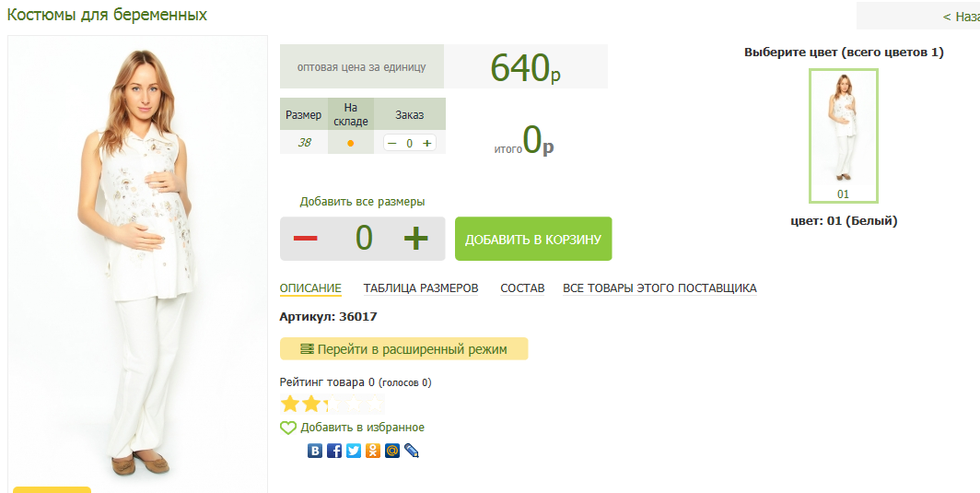Open the 'Таблица размеров' tab

[421, 288]
